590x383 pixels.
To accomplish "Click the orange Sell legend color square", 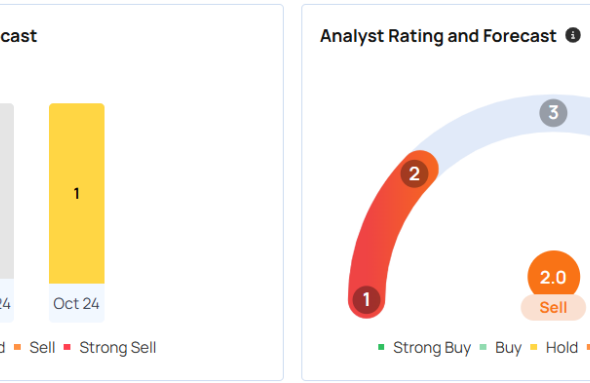I will (x=17, y=347).
